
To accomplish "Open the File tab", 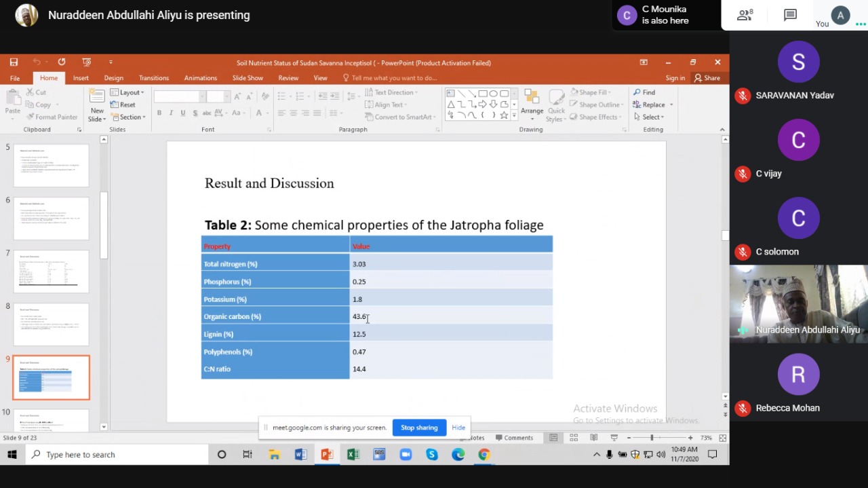I will click(15, 78).
